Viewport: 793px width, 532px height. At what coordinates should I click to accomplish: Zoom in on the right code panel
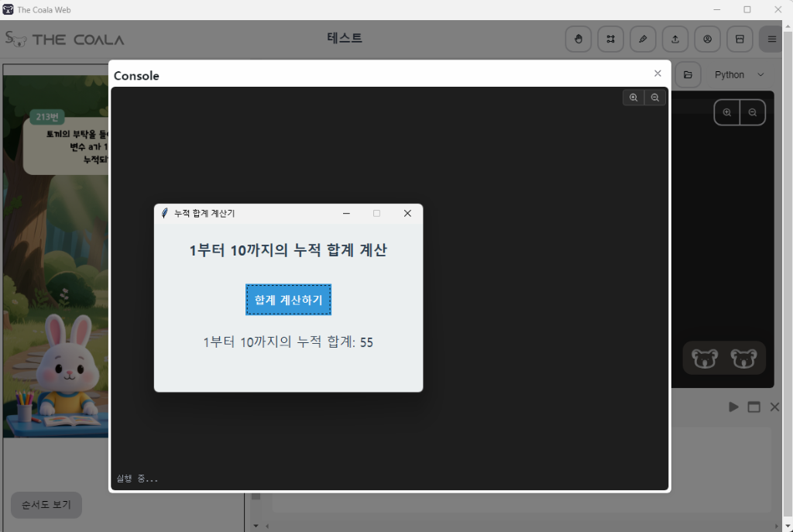coord(726,112)
